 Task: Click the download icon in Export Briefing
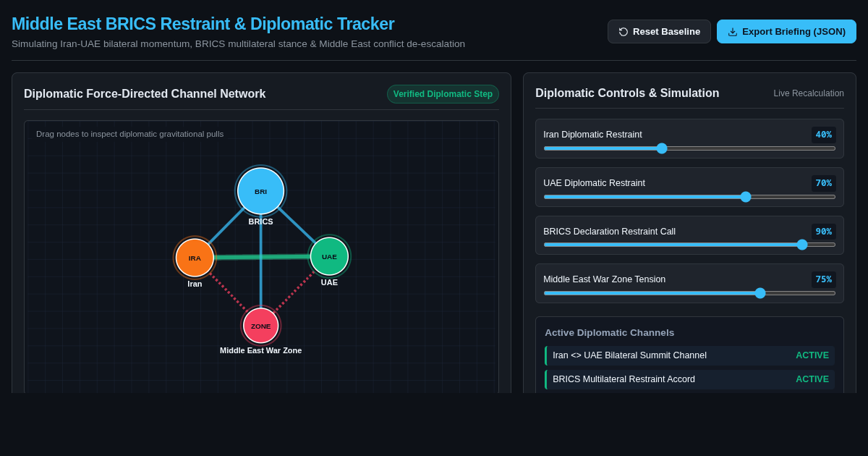click(733, 32)
